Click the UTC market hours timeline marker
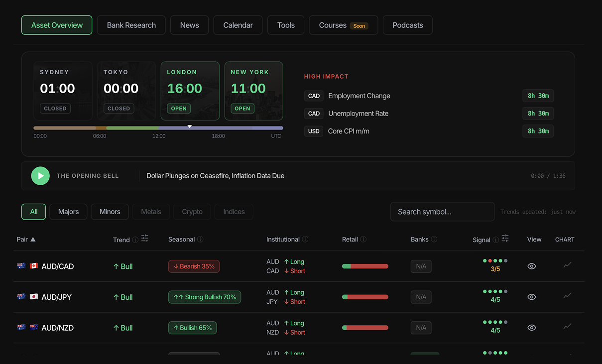The height and width of the screenshot is (364, 602). 190,126
